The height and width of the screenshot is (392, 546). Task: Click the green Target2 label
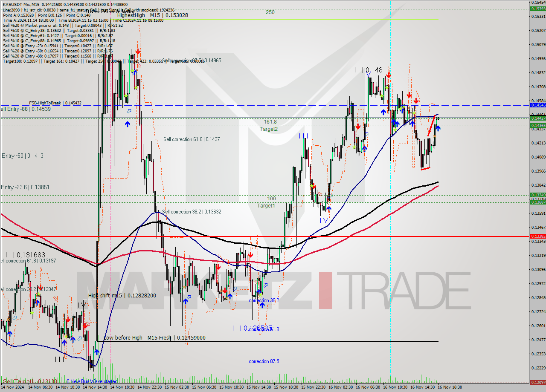269,129
